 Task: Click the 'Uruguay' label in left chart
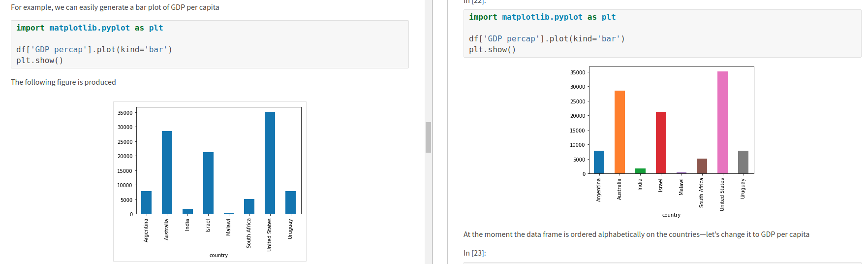pos(290,229)
